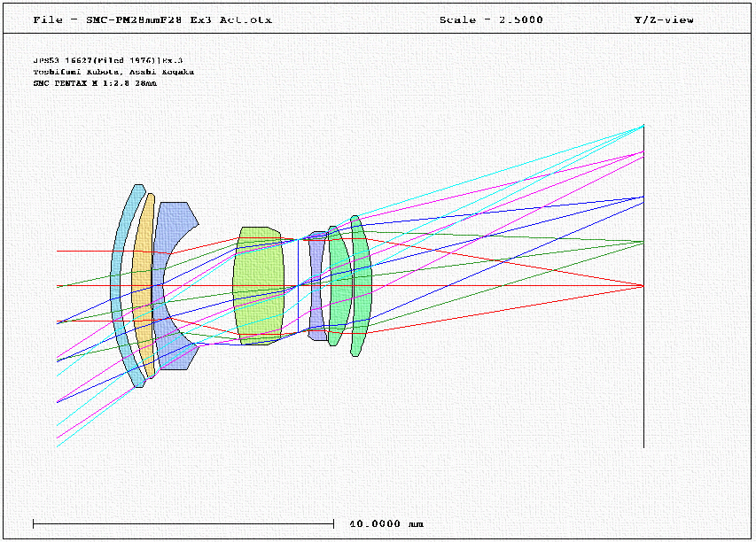
Task: Select the rearmost green lens element
Action: coord(362,286)
